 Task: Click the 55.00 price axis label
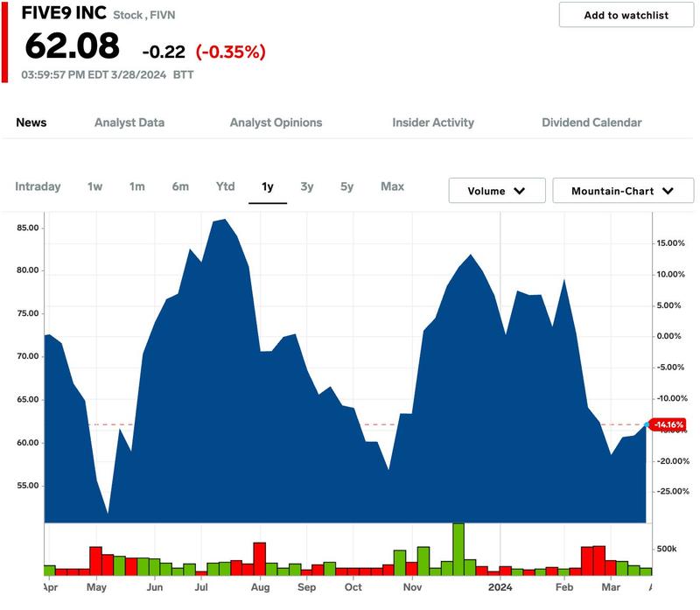[x=28, y=486]
